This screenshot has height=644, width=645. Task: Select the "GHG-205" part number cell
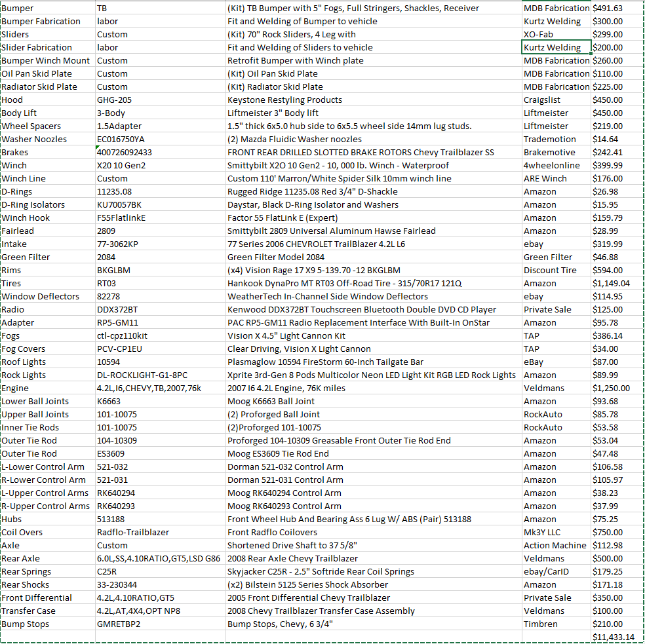click(x=161, y=100)
